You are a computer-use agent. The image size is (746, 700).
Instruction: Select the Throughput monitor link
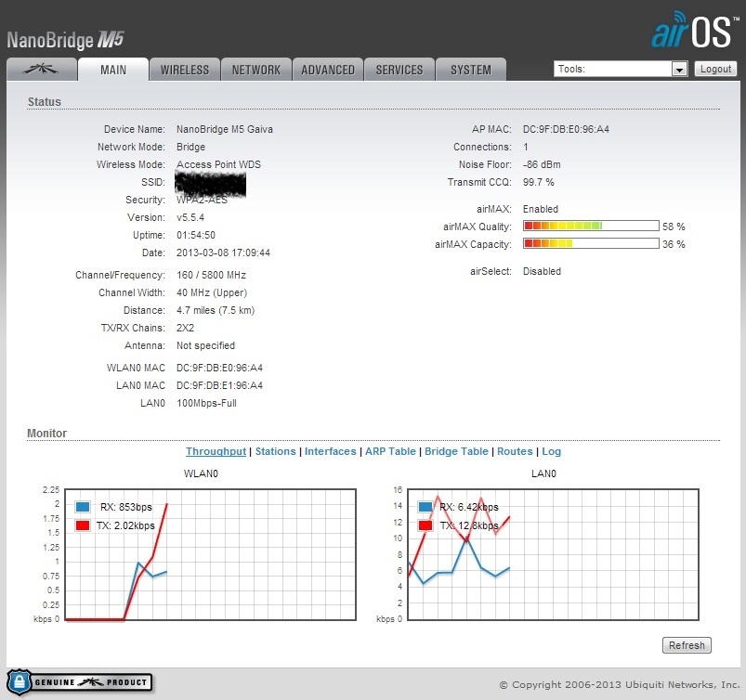pyautogui.click(x=216, y=451)
